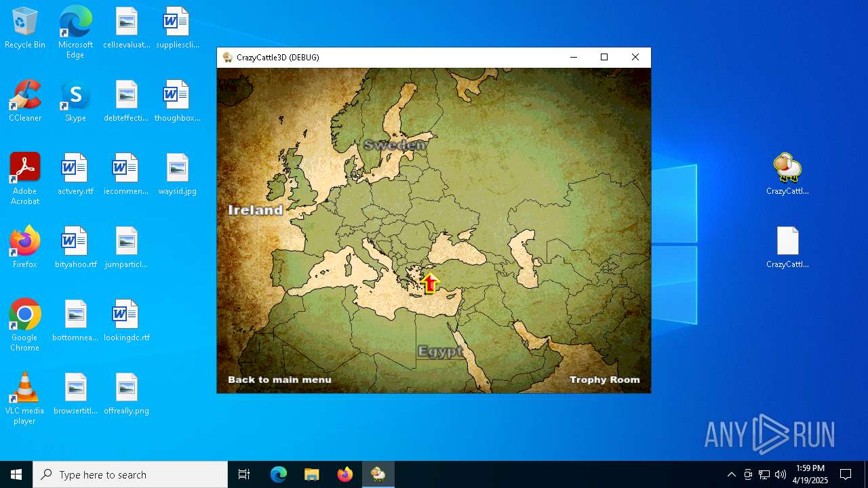Select the browsertitl... image file
The width and height of the screenshot is (868, 488).
pos(75,394)
